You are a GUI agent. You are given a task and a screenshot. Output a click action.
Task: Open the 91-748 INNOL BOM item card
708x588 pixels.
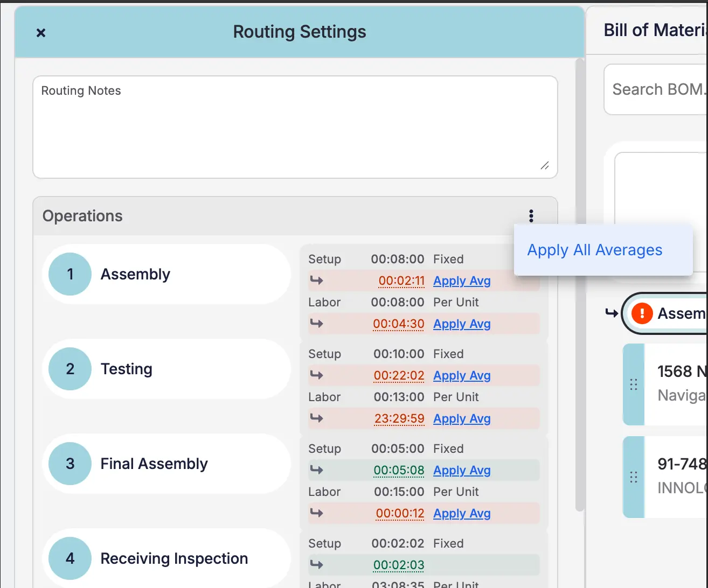point(665,477)
